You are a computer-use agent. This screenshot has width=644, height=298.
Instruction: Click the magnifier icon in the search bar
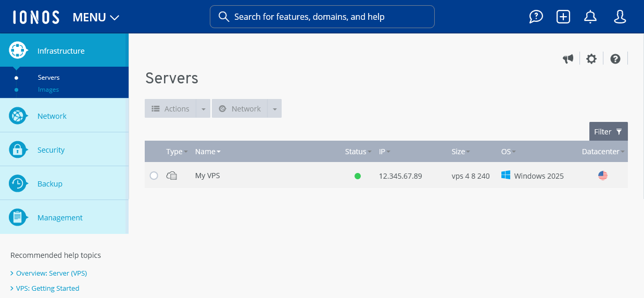[x=224, y=17]
